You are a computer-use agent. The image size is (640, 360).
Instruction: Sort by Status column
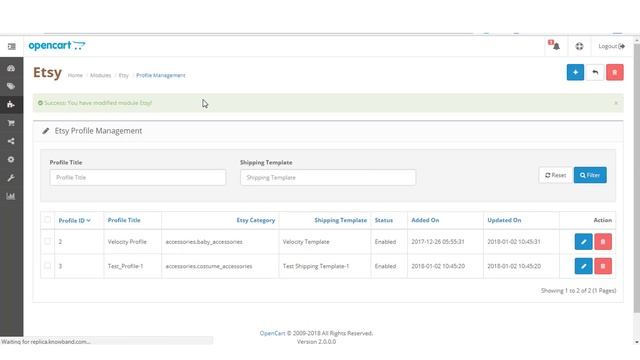pyautogui.click(x=384, y=220)
